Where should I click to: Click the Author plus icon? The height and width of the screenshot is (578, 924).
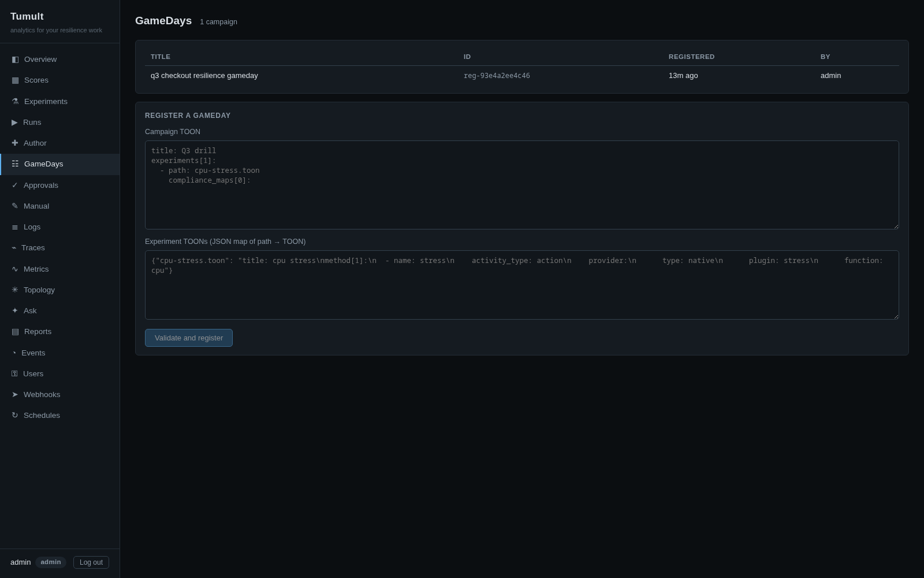pyautogui.click(x=15, y=143)
